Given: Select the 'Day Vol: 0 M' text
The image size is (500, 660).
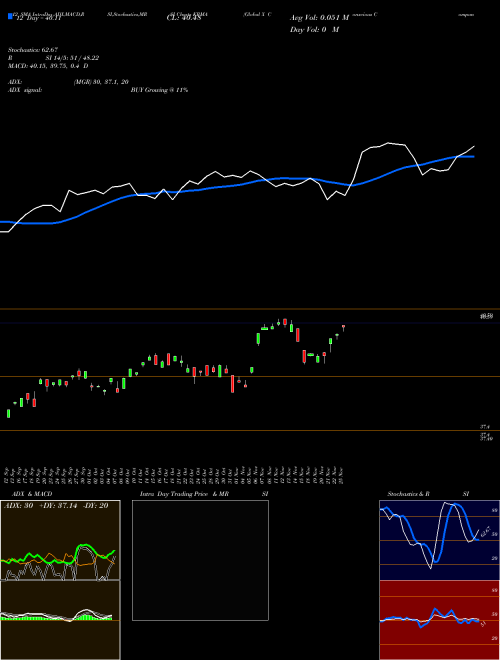Looking at the screenshot, I should tap(314, 30).
